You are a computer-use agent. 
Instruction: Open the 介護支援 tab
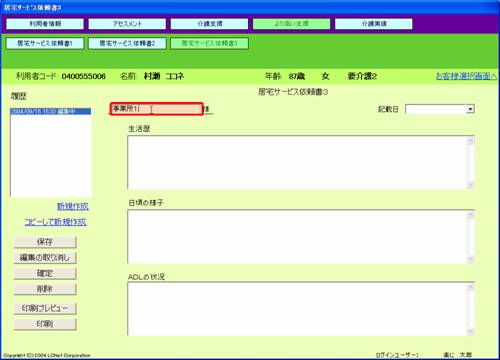point(209,24)
